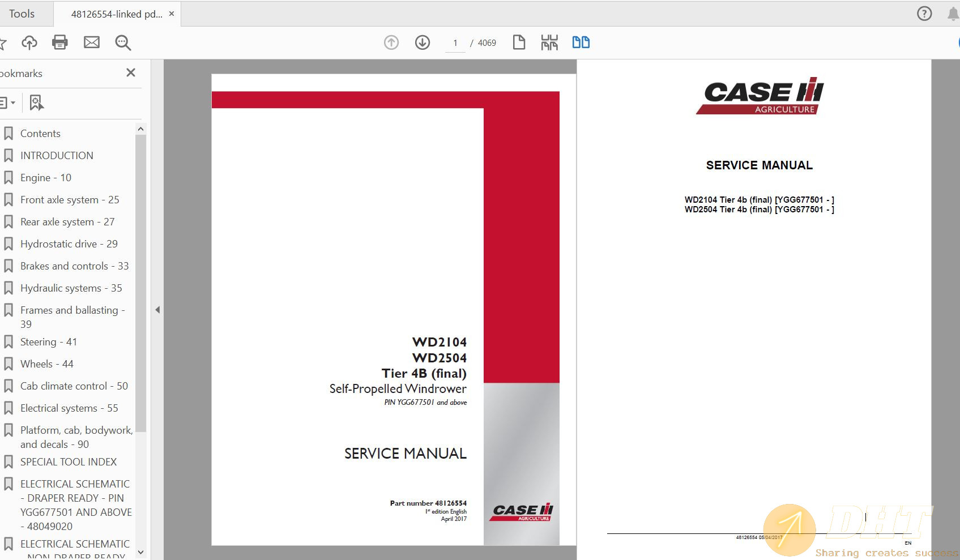Open ELECTRICAL SCHEMATIC DRAPER READY 48049020 bookmark
Screen dimensions: 960x560
pyautogui.click(x=76, y=505)
